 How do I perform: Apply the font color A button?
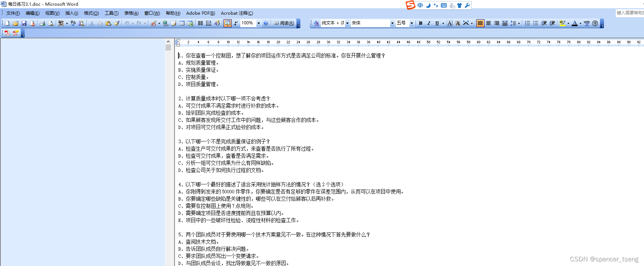pos(574,23)
